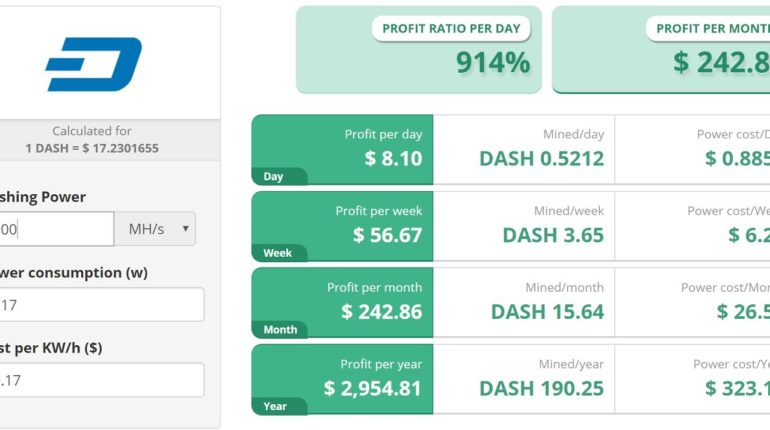The image size is (770, 430).
Task: Click the Cost per KW/h input field
Action: [x=102, y=380]
